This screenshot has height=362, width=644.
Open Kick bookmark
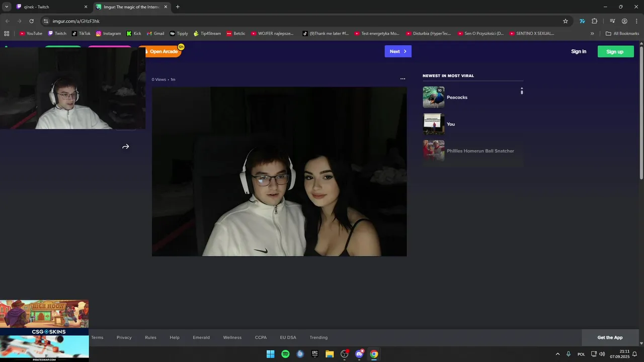tap(134, 34)
